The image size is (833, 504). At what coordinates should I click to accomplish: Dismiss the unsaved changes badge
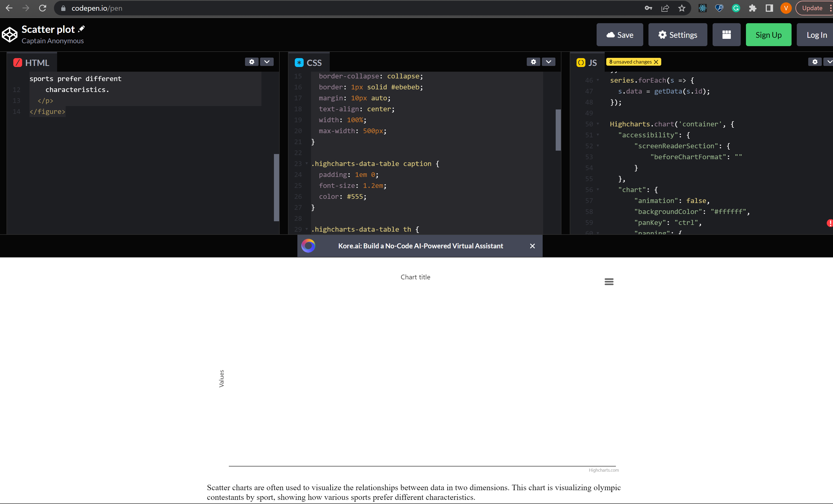(656, 62)
